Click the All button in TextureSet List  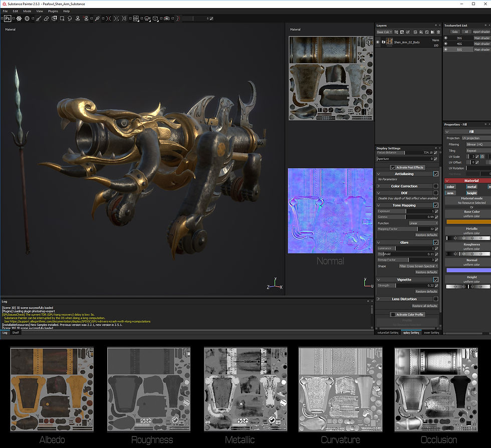[x=466, y=32]
